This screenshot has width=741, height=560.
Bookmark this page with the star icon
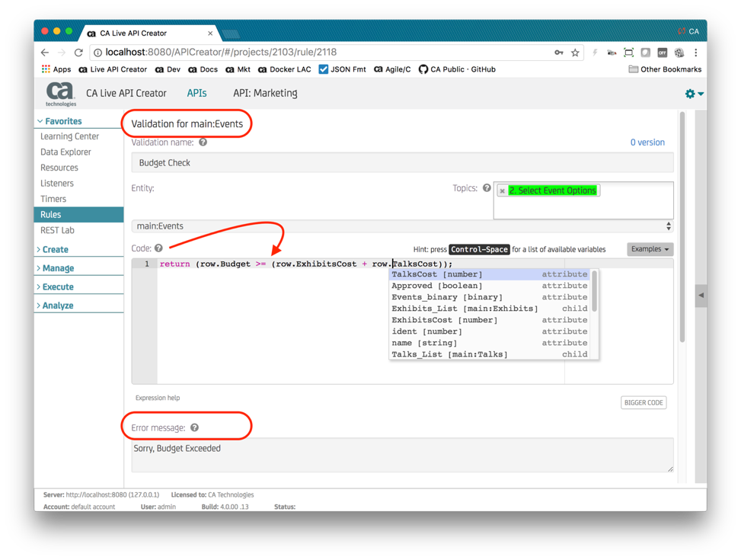pos(575,53)
